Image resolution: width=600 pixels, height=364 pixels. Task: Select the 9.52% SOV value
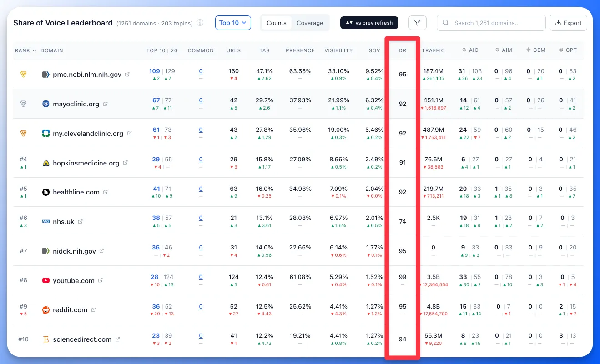pos(374,71)
